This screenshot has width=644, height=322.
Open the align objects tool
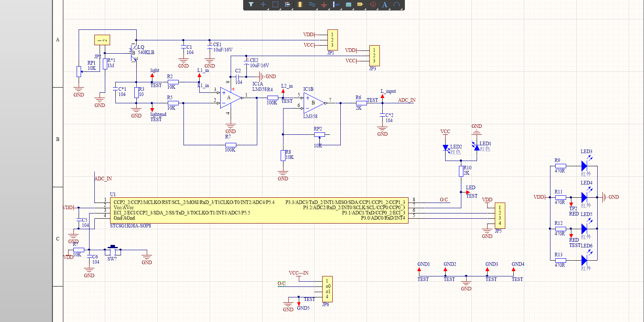pos(288,4)
